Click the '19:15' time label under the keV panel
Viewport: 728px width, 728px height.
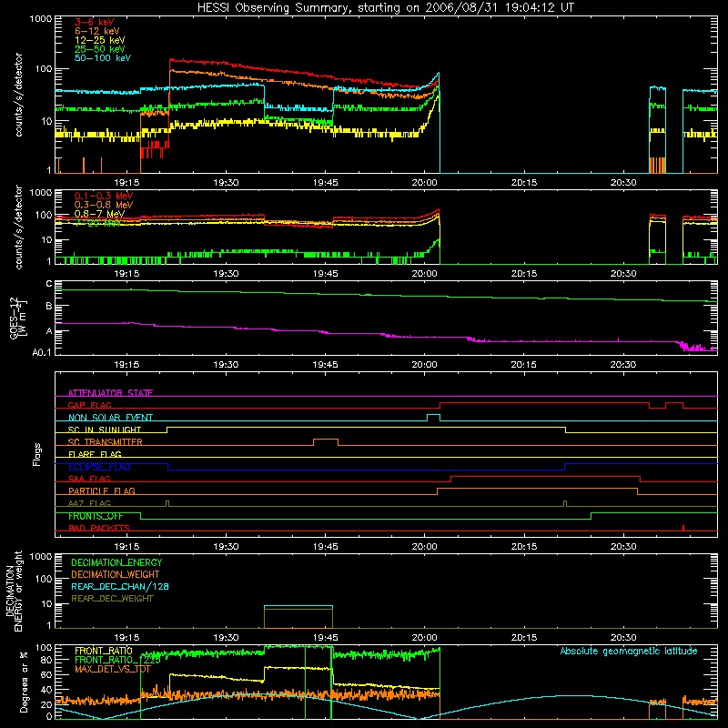pos(126,182)
